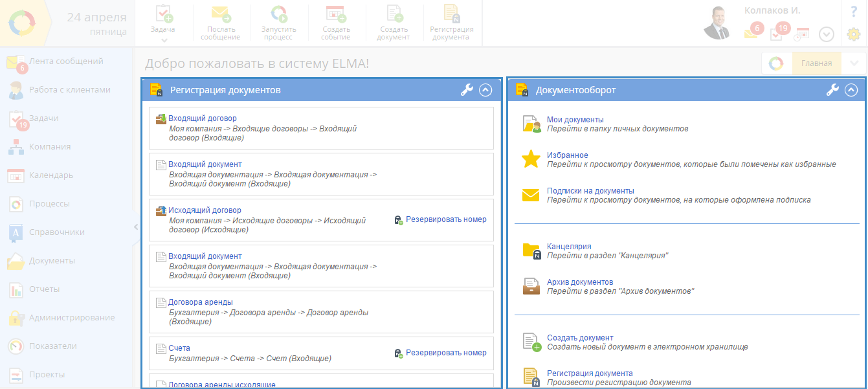Screen dimensions: 868x389
Task: Click wrench icon in Документооборот panel
Action: pos(832,90)
